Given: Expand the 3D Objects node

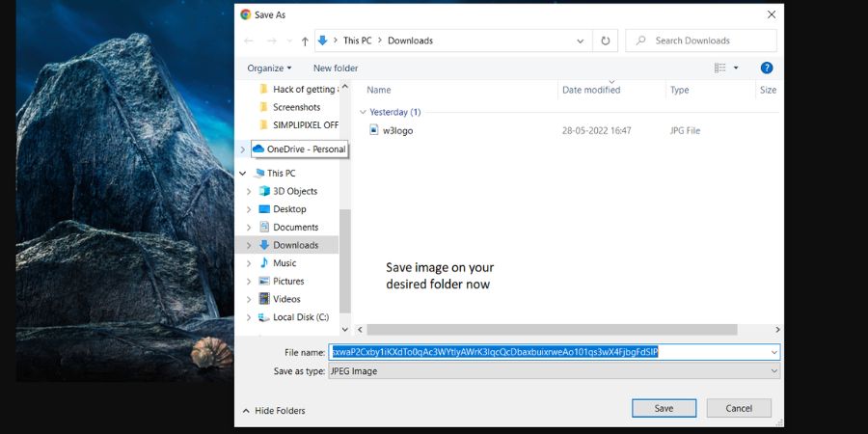Looking at the screenshot, I should (x=249, y=191).
